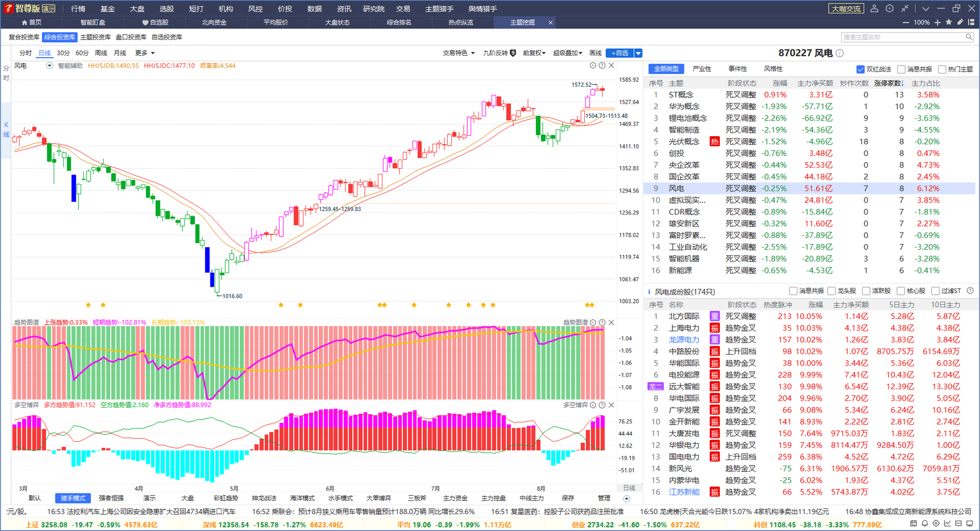The image size is (980, 531).
Task: Open the hexagon settings icon in title bar
Action: pos(889,8)
